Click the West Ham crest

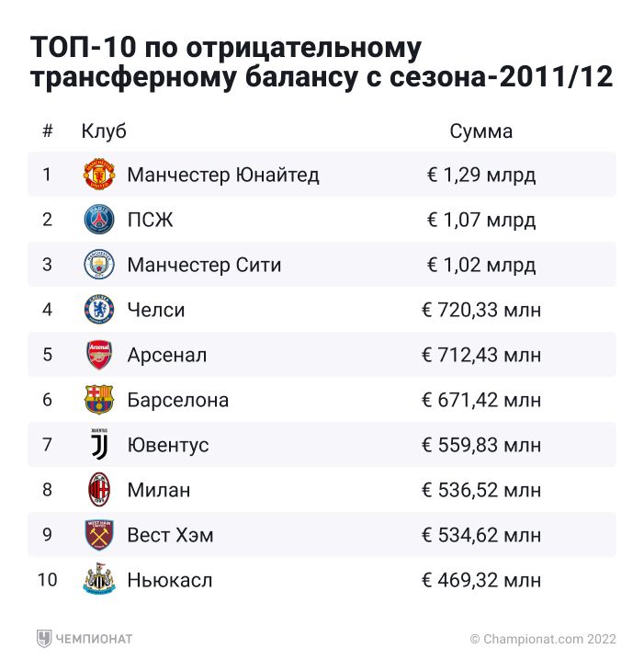[99, 535]
